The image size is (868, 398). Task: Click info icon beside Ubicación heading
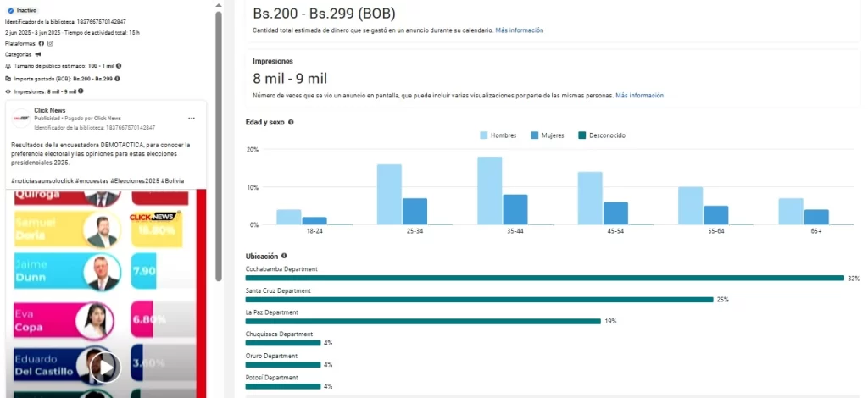tap(284, 256)
